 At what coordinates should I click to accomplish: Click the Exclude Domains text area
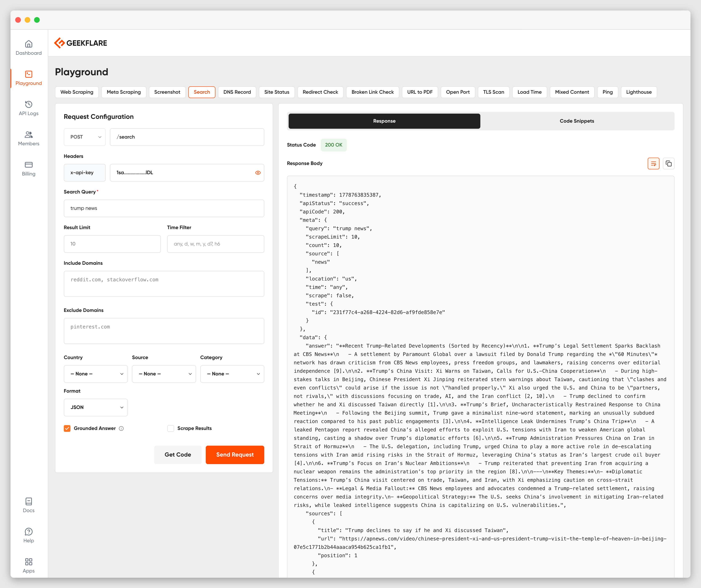pyautogui.click(x=164, y=331)
